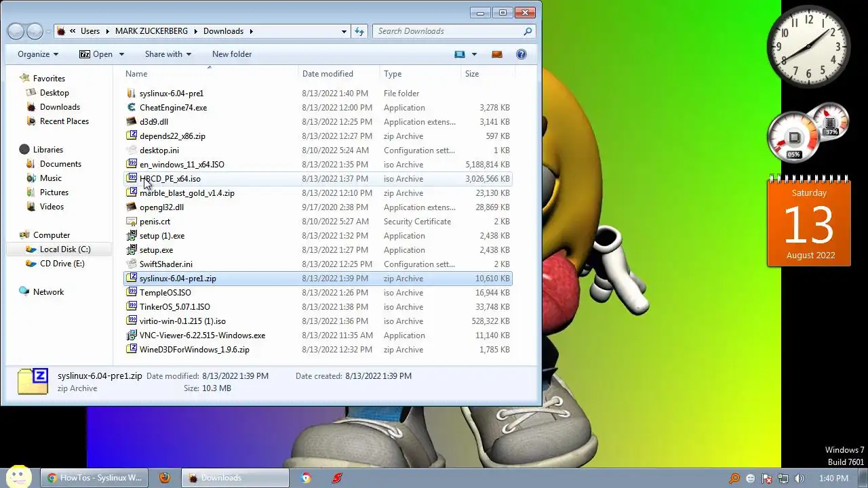
Task: Open the Help question mark icon
Action: 521,54
